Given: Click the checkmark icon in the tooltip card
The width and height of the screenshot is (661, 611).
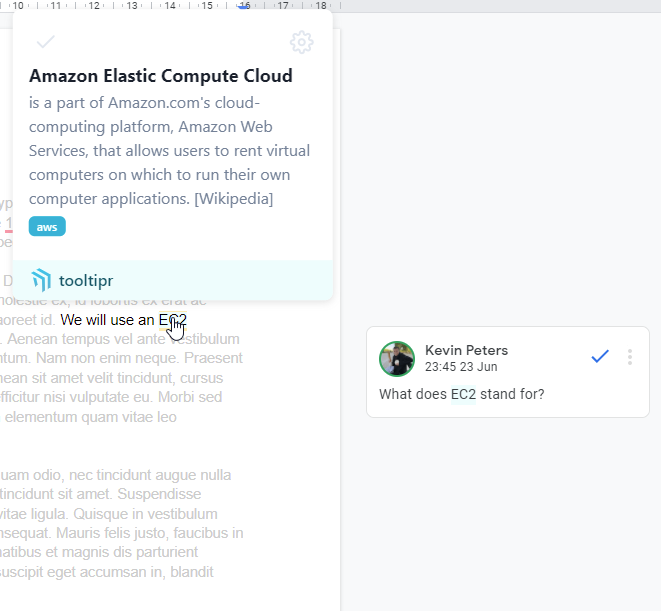Looking at the screenshot, I should pos(45,42).
